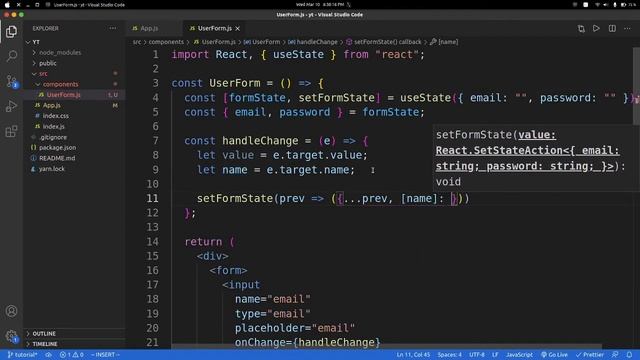
Task: Collapse the components folder
Action: click(60, 84)
